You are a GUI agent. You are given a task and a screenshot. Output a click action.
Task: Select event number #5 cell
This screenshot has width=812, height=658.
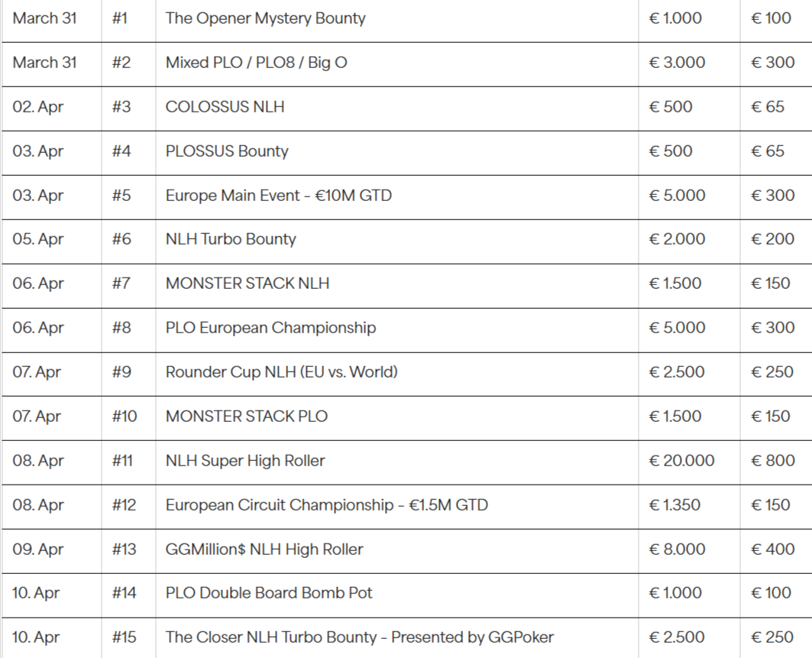click(121, 196)
